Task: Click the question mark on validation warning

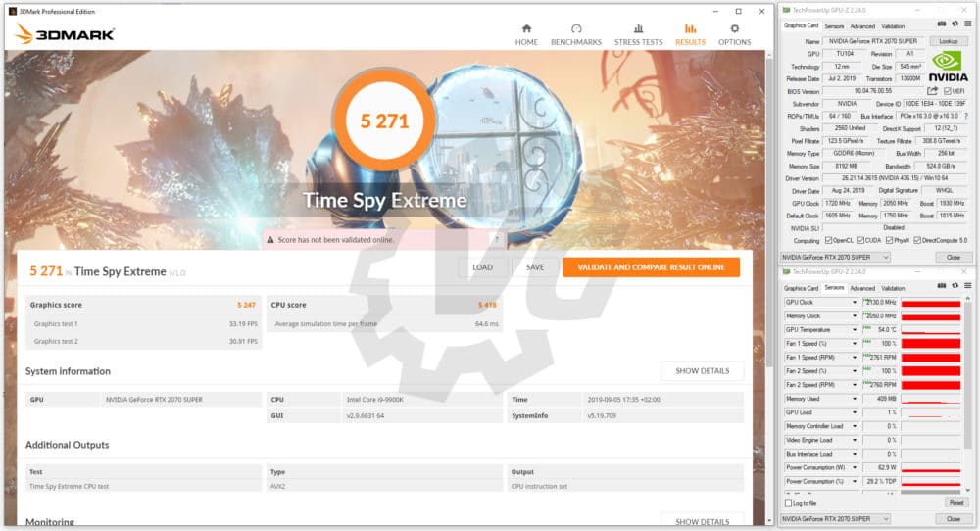Action: point(496,239)
